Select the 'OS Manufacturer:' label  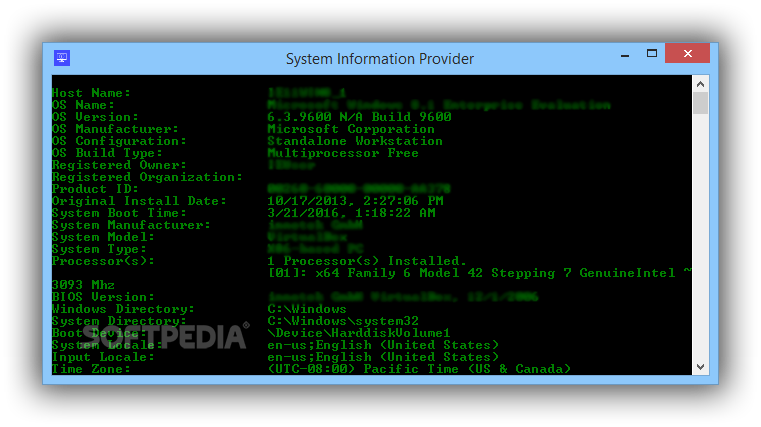pos(115,129)
